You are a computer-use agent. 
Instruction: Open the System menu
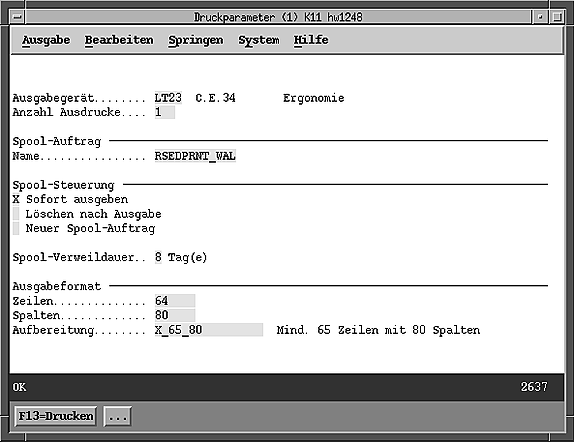pos(259,40)
